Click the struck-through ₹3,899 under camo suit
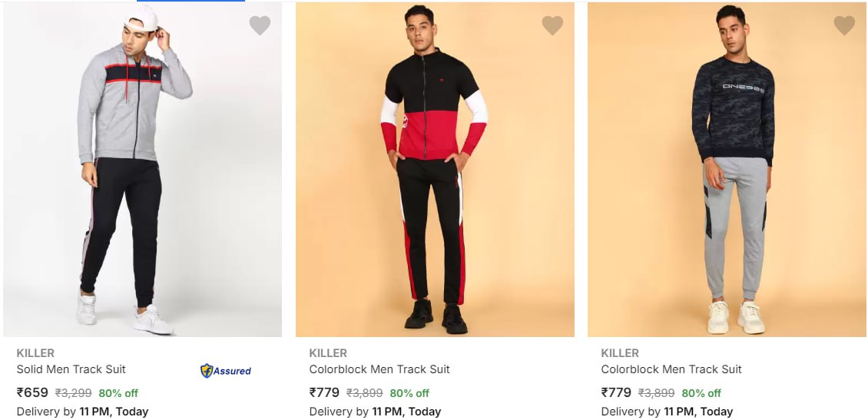This screenshot has height=420, width=868. pos(657,393)
